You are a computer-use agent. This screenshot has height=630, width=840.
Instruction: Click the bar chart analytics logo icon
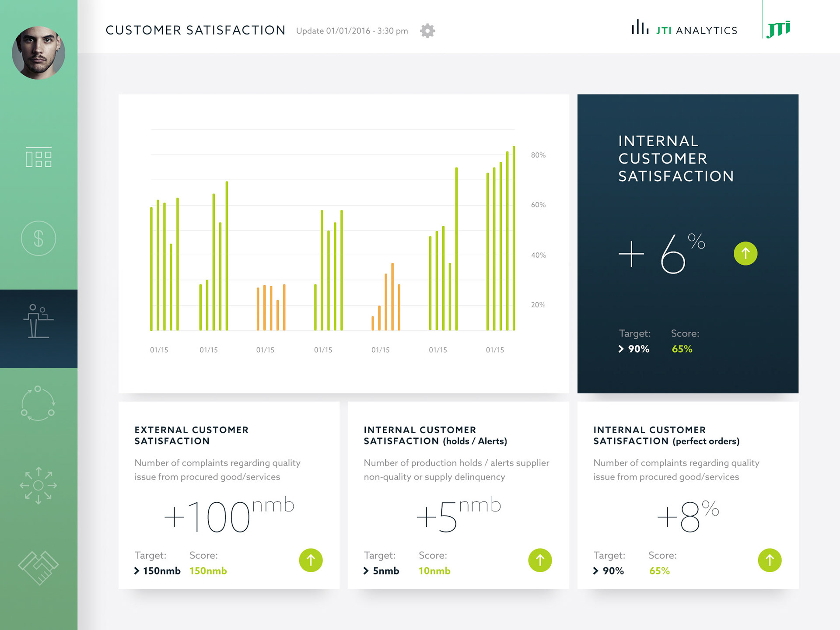tap(640, 27)
